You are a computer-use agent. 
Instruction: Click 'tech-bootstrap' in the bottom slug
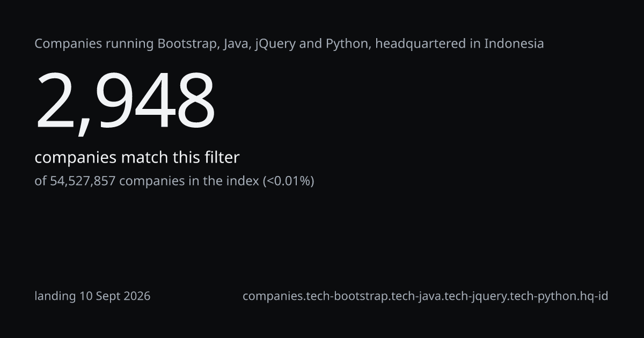[x=347, y=296]
